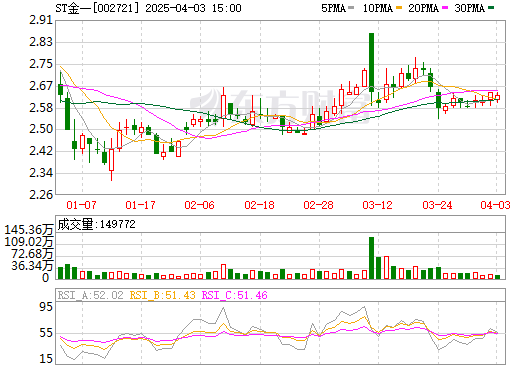Select the 03-24 date axis label
Screen dimensions: 520x365
[437, 205]
